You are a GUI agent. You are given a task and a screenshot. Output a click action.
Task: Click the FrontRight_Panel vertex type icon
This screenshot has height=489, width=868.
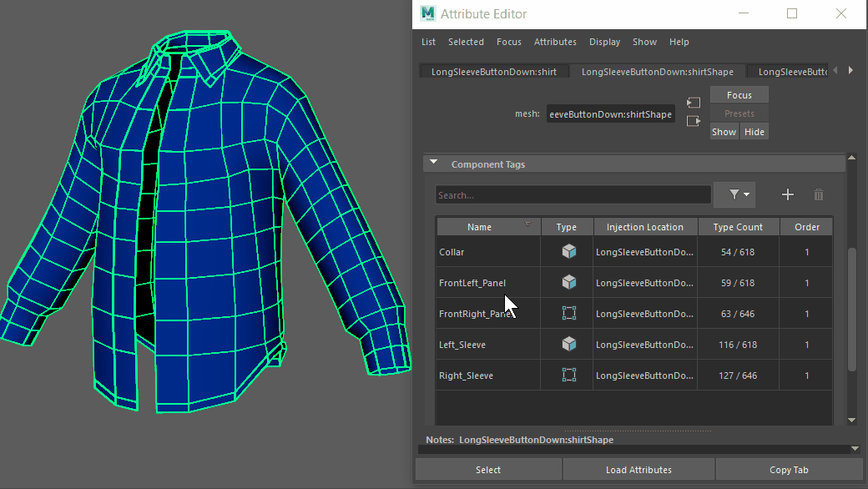[568, 314]
